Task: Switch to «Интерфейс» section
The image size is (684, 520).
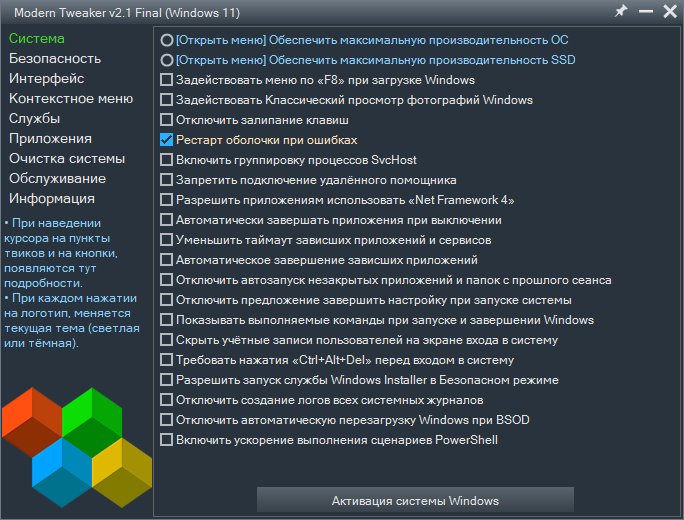Action: (46, 78)
